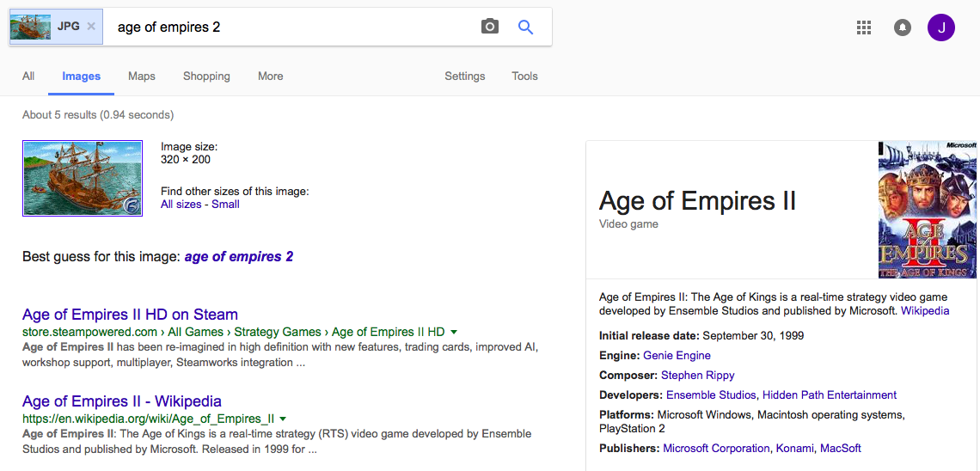Click the ship thumbnail in the search box
The height and width of the screenshot is (471, 980).
tap(30, 27)
